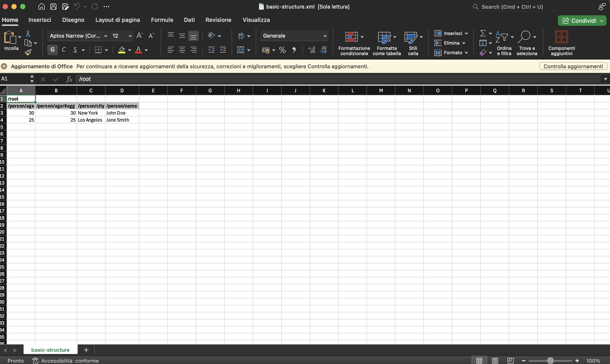Image resolution: width=610 pixels, height=364 pixels.
Task: Increase indent
Action: click(223, 50)
